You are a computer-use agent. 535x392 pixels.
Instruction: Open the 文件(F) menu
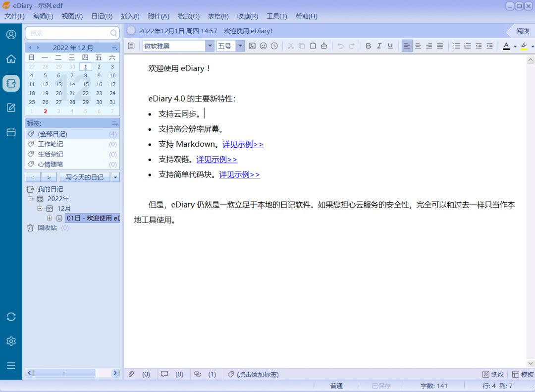coord(14,16)
